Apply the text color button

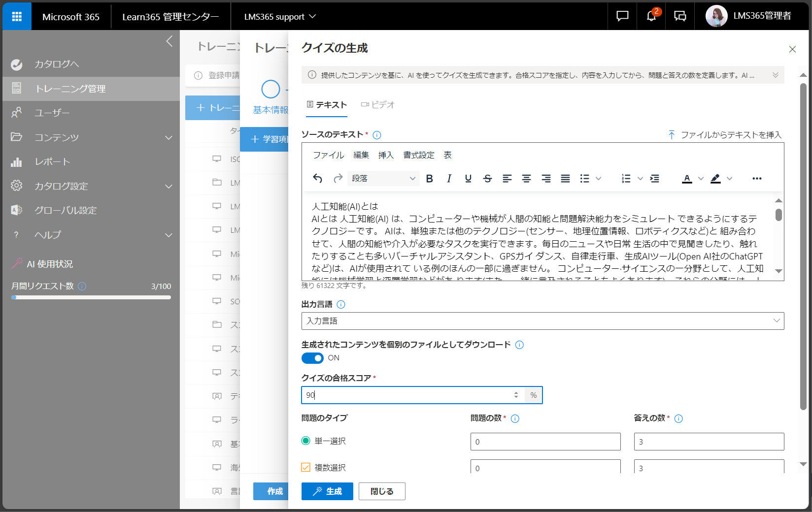(687, 178)
